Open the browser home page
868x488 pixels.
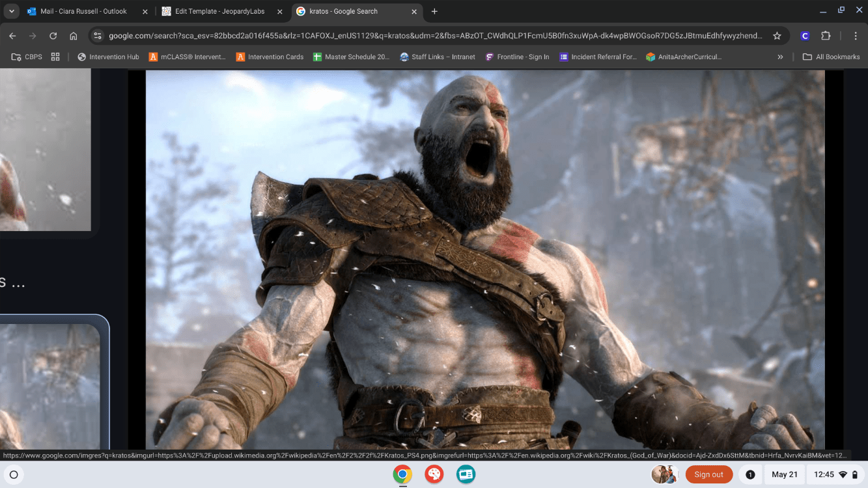click(x=74, y=36)
